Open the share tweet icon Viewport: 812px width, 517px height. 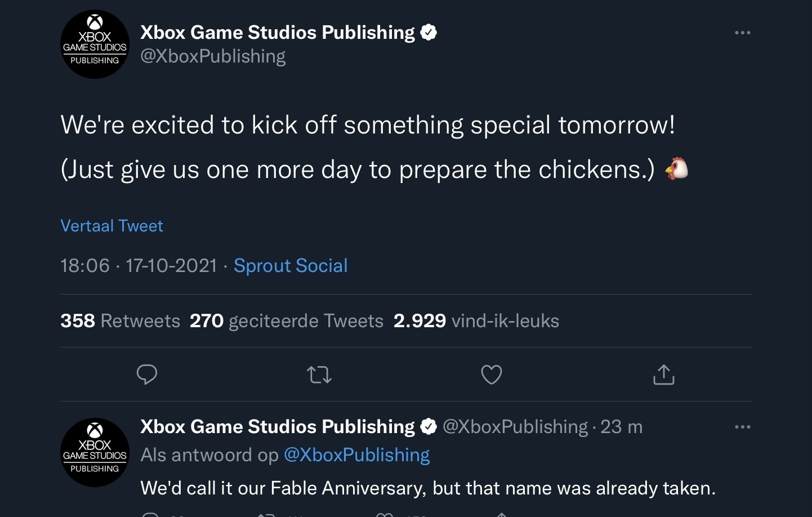[x=664, y=375]
